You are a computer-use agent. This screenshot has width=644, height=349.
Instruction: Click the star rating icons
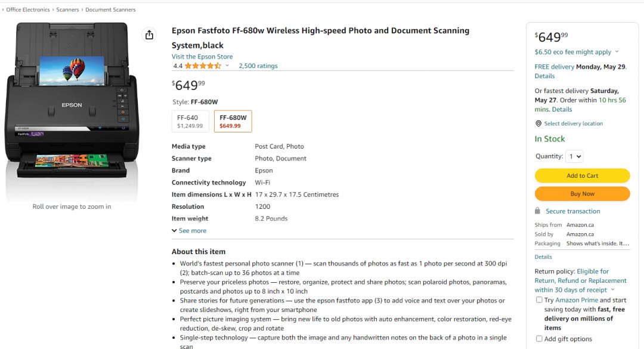203,66
